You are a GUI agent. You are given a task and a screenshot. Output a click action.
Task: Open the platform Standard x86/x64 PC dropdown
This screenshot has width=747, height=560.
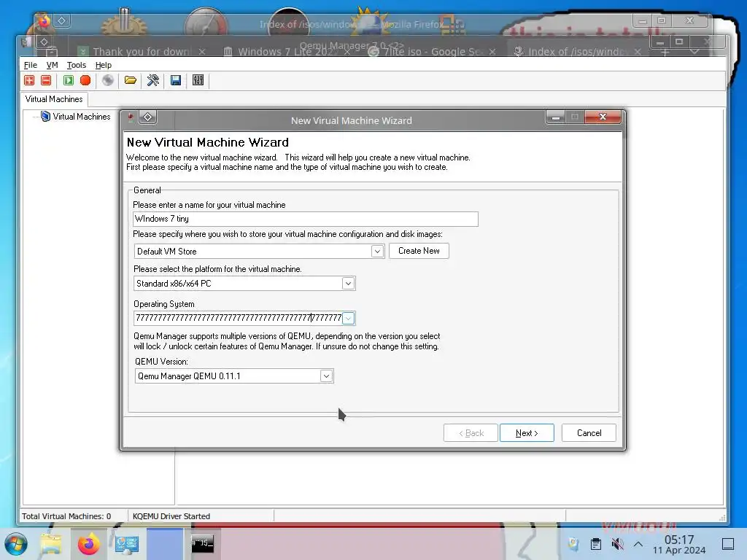tap(348, 284)
